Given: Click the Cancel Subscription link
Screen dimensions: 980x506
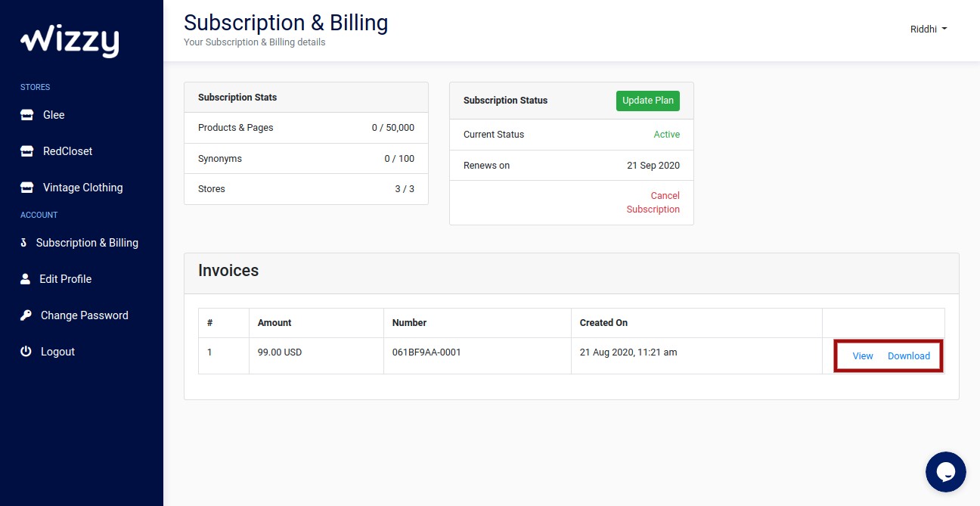Looking at the screenshot, I should pos(653,203).
